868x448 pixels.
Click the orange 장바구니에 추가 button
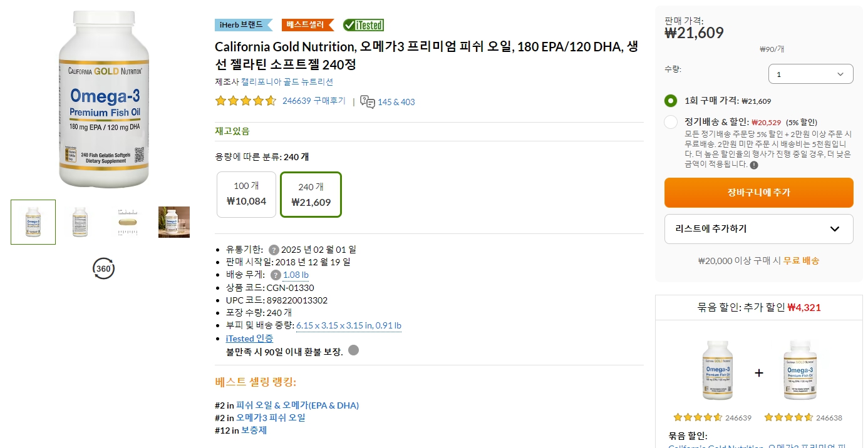[x=758, y=193]
